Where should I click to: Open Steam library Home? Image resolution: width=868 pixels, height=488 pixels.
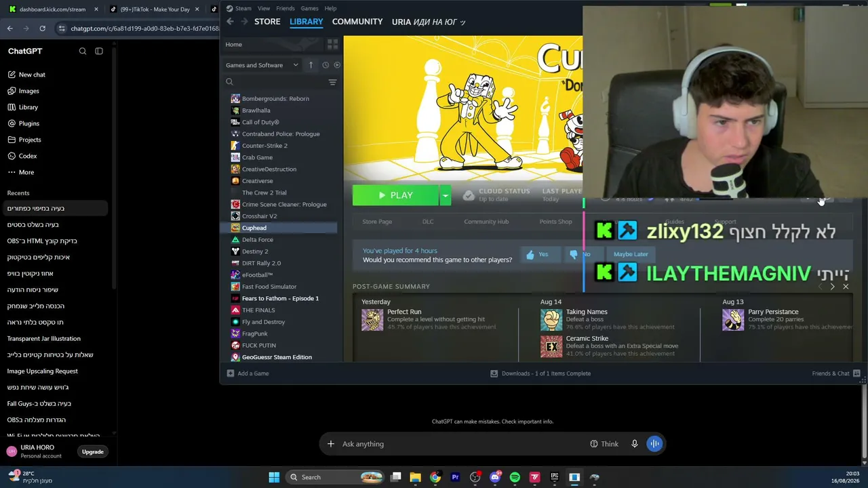click(234, 45)
